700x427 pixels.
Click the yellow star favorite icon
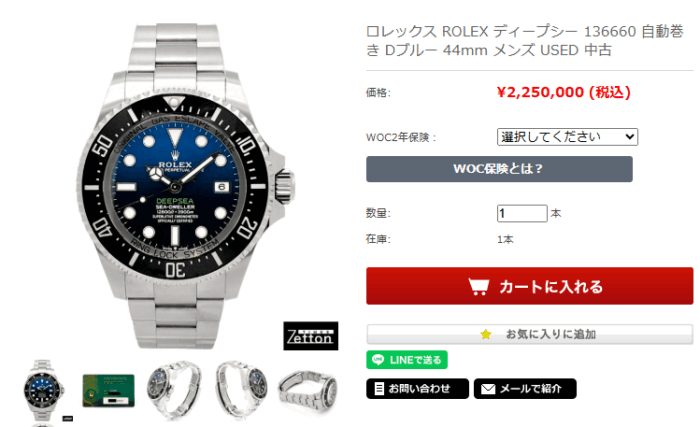[486, 334]
